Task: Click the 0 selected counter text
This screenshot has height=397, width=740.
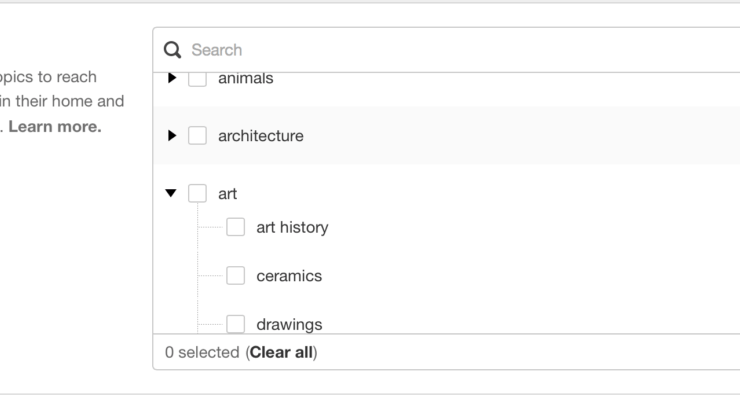Action: pos(202,352)
